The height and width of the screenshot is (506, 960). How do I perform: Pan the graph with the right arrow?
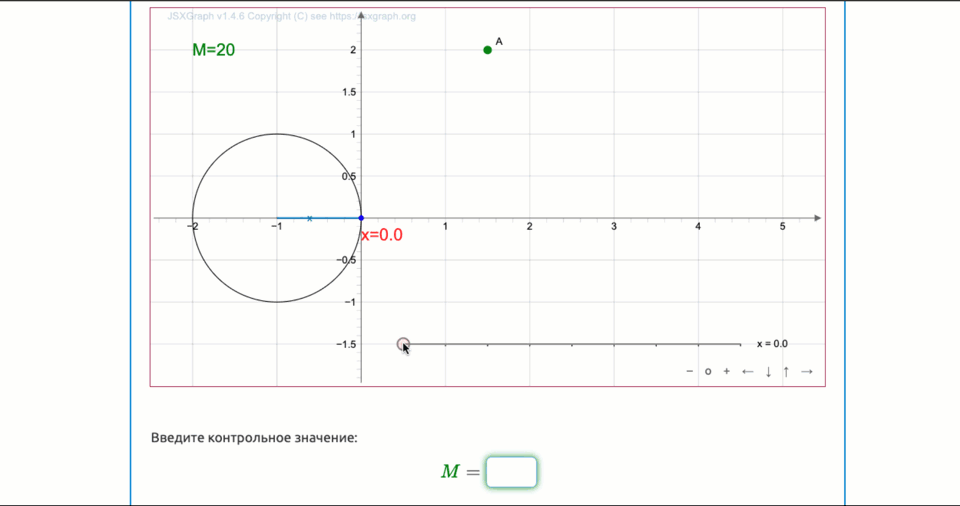pyautogui.click(x=807, y=372)
